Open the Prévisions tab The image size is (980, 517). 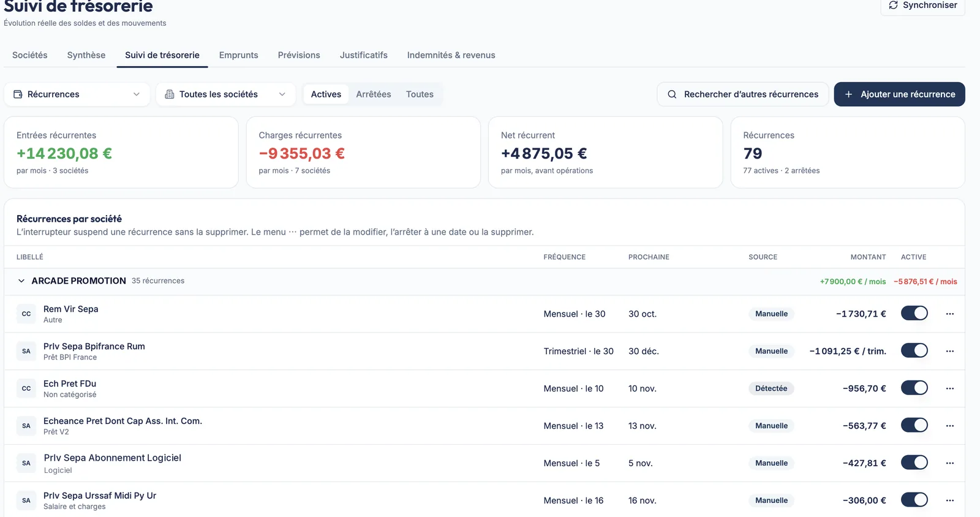point(299,55)
